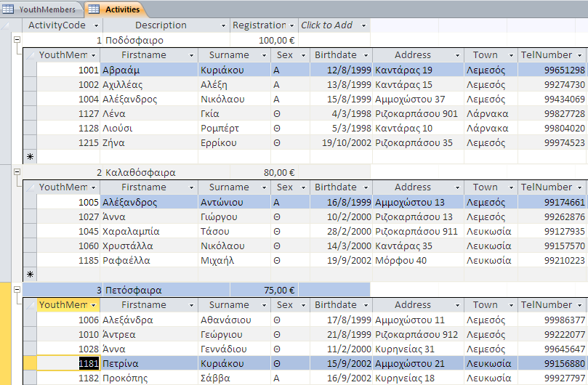Click the Πετόσφαιρα description cell
The image size is (588, 385).
pos(166,290)
